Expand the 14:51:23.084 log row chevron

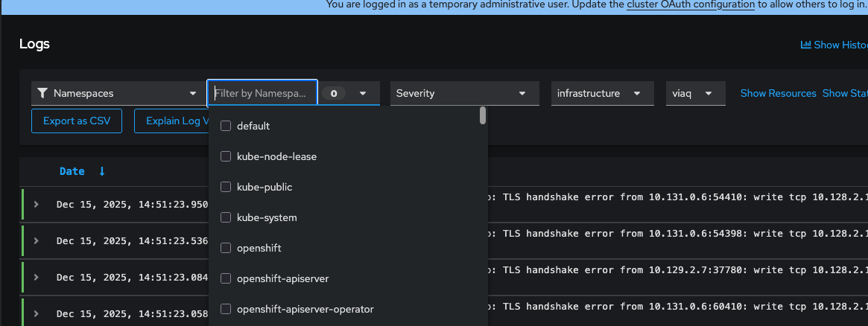tap(36, 278)
